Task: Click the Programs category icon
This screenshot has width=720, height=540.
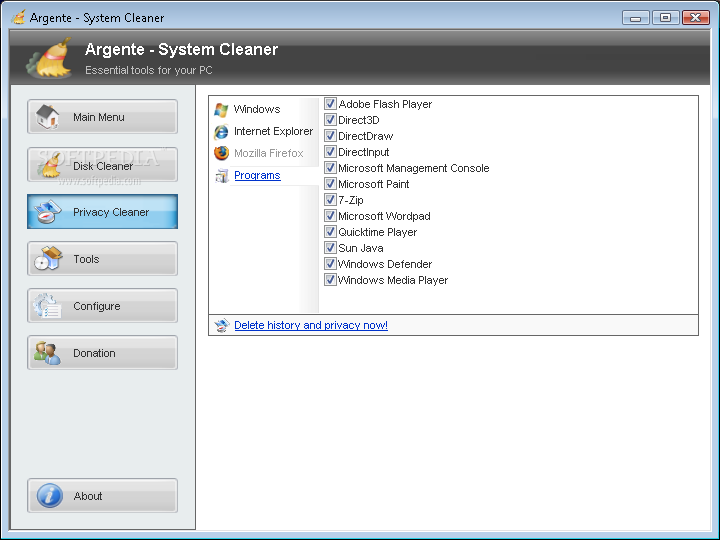Action: 222,175
